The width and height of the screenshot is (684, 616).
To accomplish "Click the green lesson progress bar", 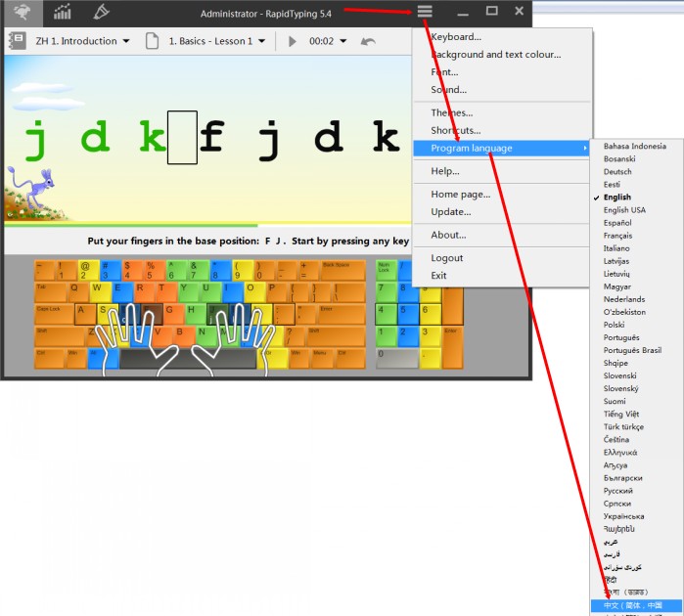I will point(147,225).
